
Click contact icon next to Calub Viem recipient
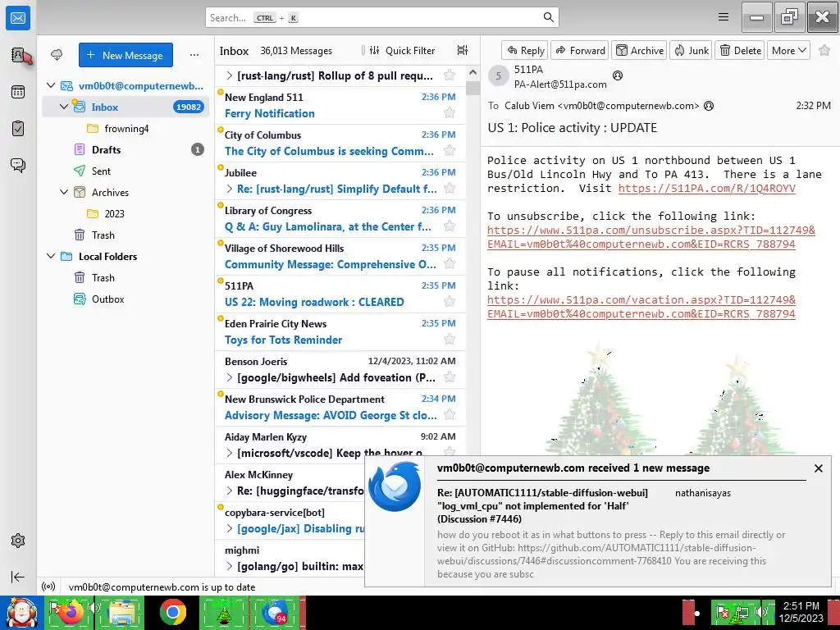pyautogui.click(x=709, y=106)
